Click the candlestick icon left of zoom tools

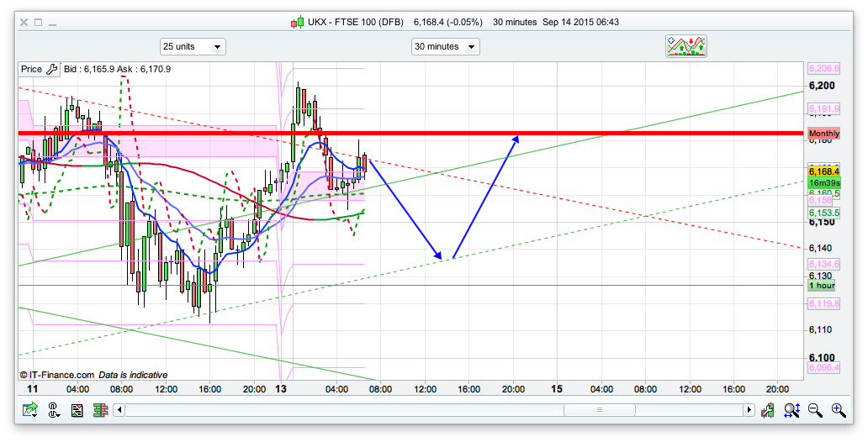(768, 410)
